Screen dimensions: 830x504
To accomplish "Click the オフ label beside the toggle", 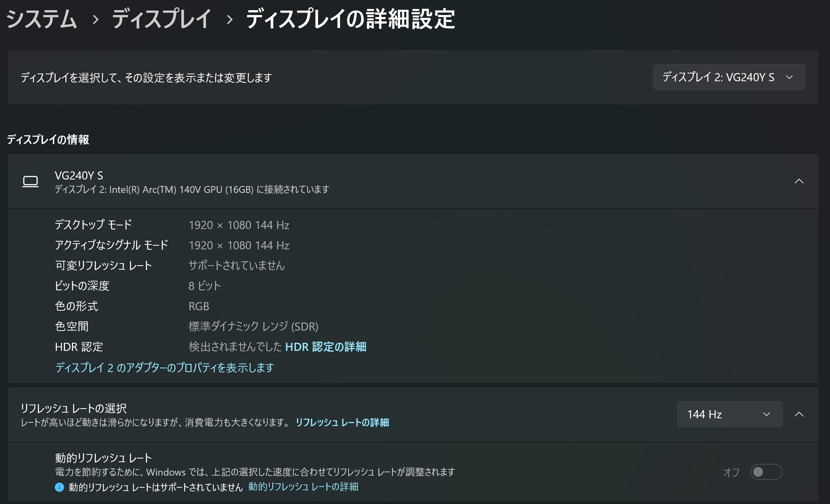I will [x=731, y=472].
